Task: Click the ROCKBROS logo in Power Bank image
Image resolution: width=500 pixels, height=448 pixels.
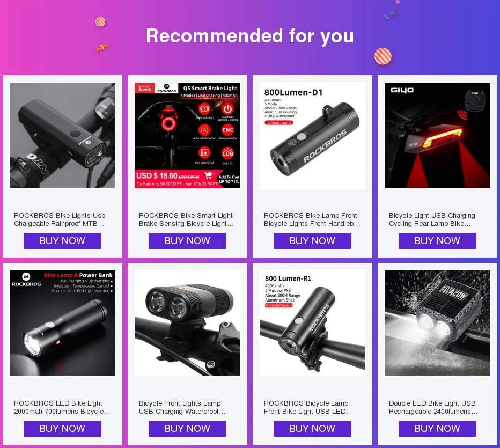Action: pos(26,280)
